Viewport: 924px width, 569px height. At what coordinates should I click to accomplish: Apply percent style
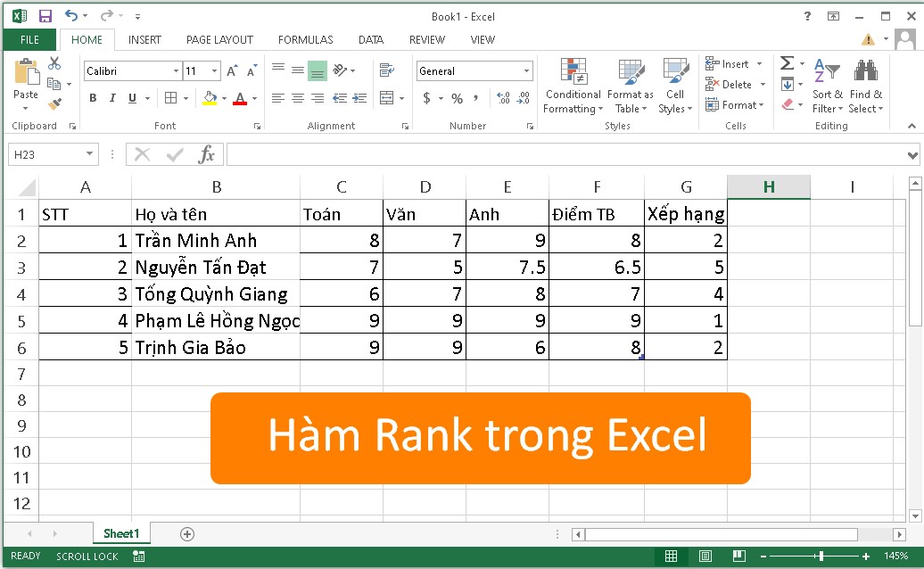coord(458,98)
